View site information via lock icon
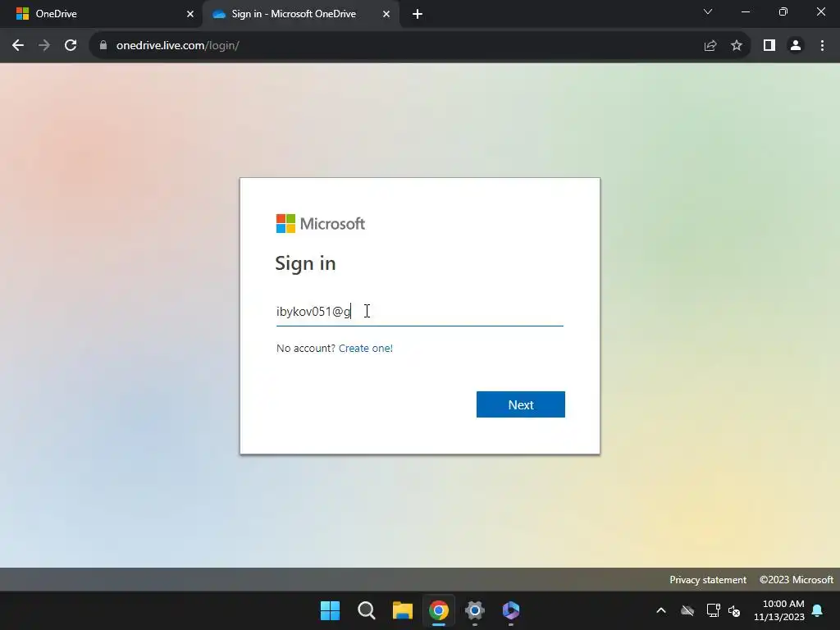This screenshot has height=630, width=840. click(103, 46)
